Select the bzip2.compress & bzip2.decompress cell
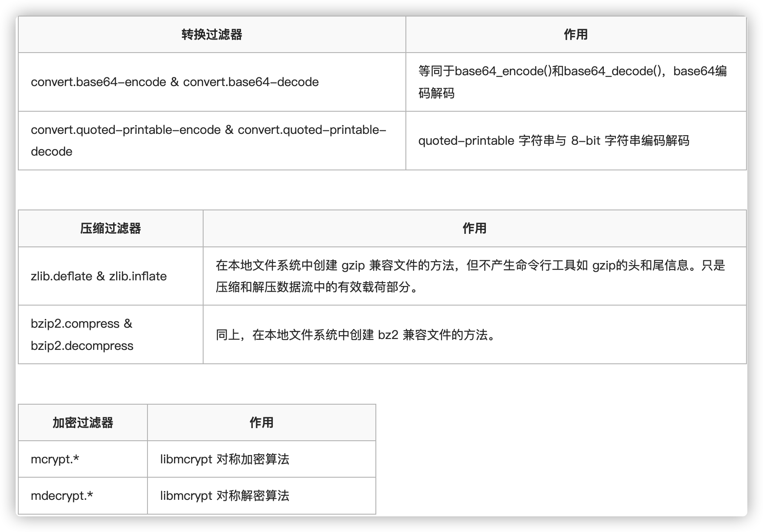763x532 pixels. (110, 335)
